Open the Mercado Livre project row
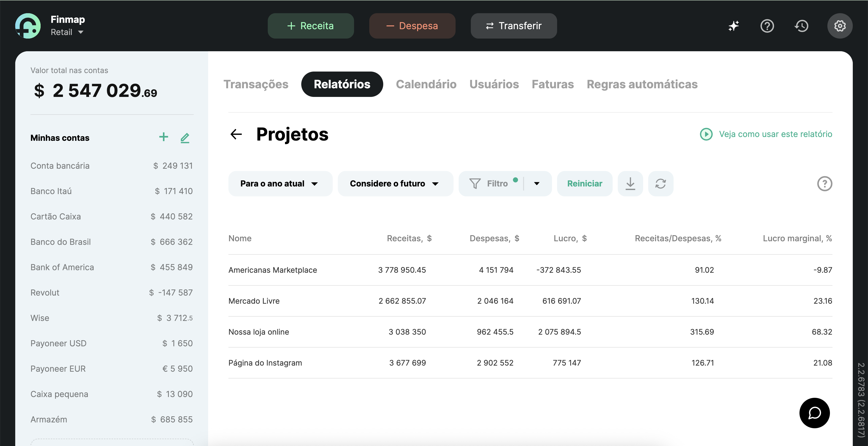This screenshot has width=868, height=446. pos(530,301)
